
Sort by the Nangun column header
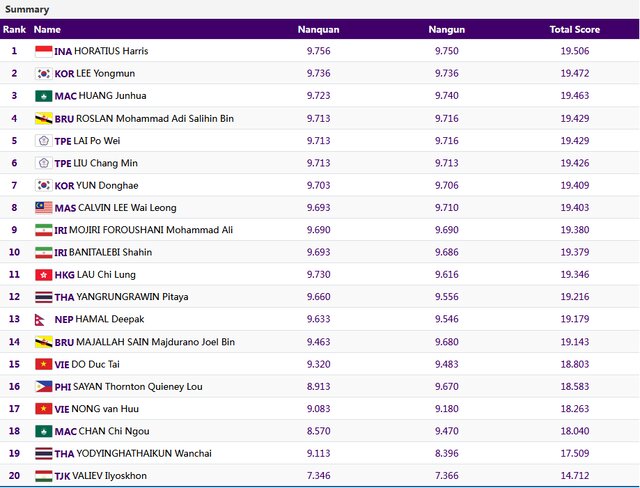447,30
